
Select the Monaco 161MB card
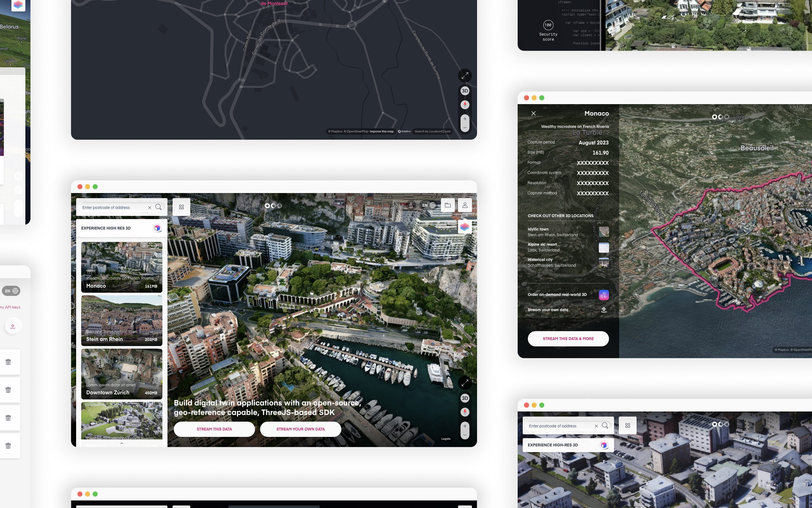tap(121, 267)
